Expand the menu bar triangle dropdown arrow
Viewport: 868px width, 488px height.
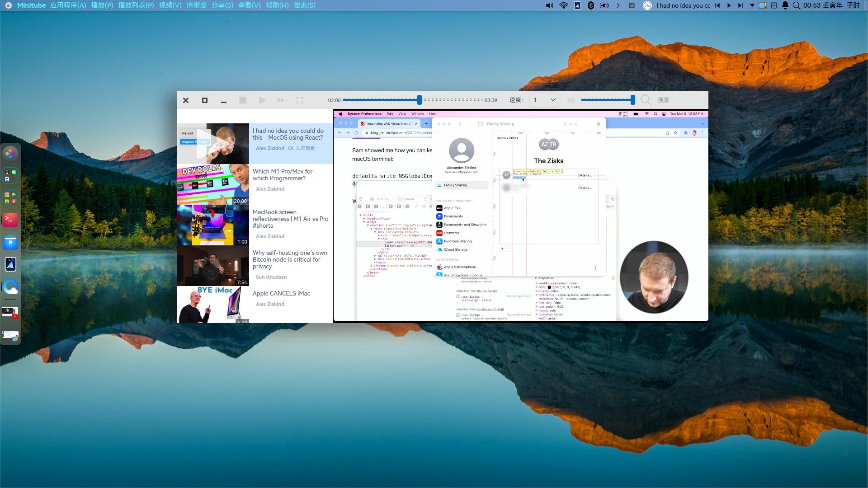point(752,5)
